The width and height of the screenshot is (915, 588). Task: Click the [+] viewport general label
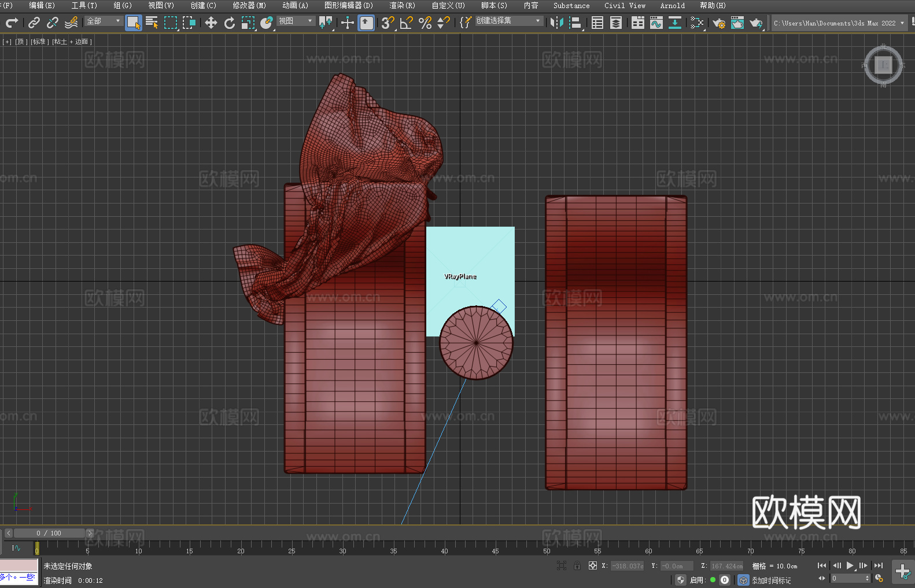(7, 42)
